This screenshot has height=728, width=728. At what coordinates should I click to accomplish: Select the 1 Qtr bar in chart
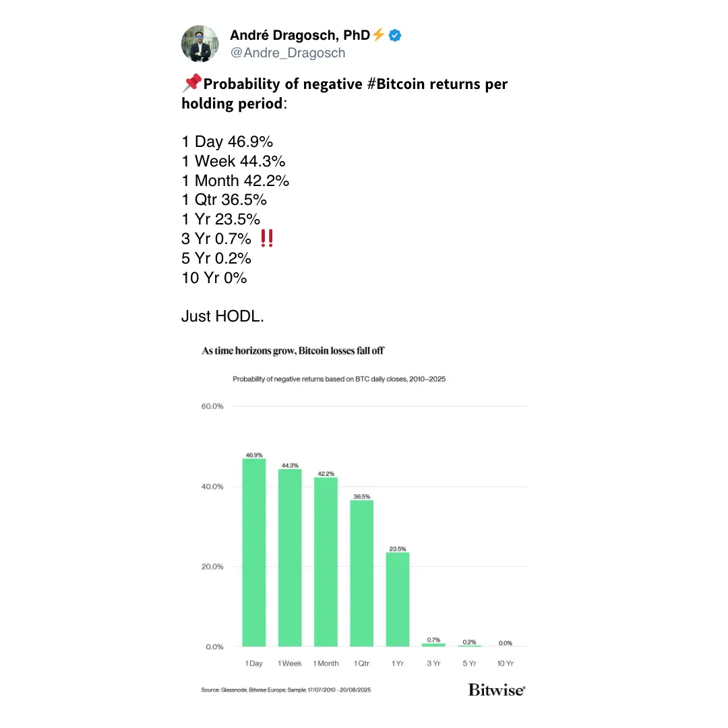(x=361, y=574)
